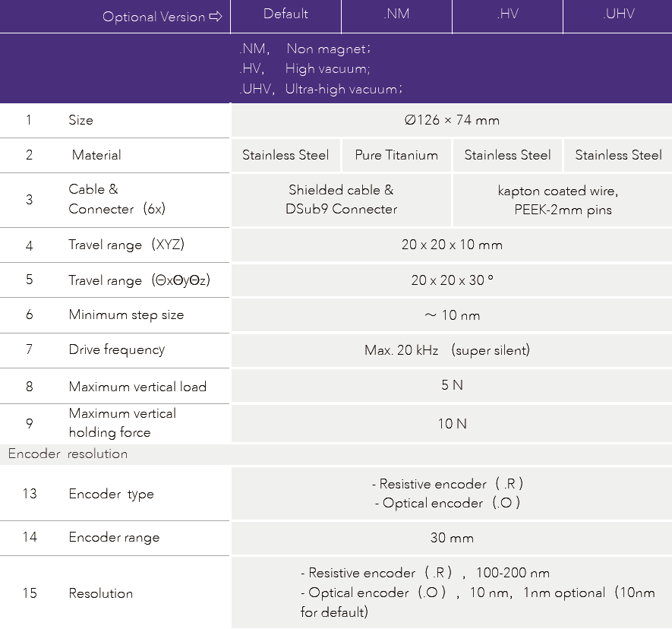Select the Default version column header
The height and width of the screenshot is (629, 672).
286,14
